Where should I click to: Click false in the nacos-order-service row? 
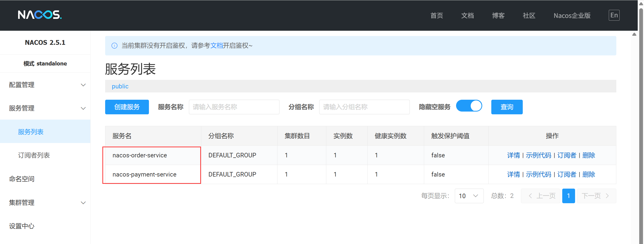pyautogui.click(x=438, y=155)
